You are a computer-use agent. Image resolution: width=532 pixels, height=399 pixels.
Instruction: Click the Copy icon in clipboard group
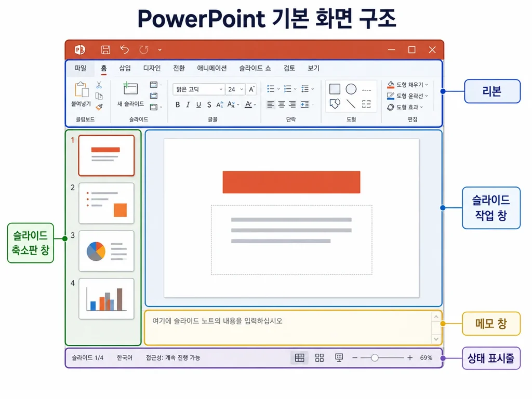99,96
